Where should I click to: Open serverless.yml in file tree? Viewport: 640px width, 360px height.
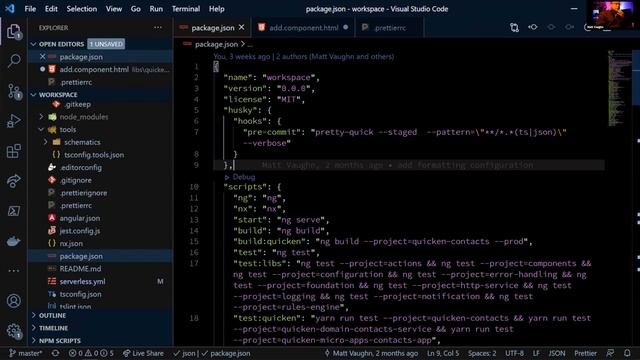click(82, 281)
